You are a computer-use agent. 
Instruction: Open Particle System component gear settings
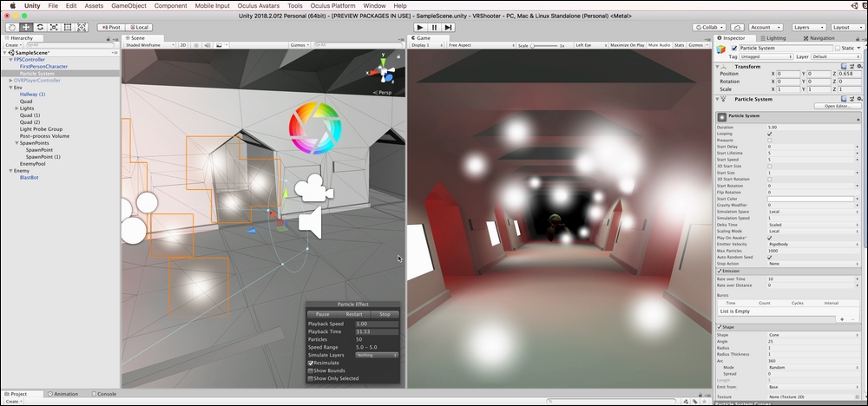coord(858,99)
